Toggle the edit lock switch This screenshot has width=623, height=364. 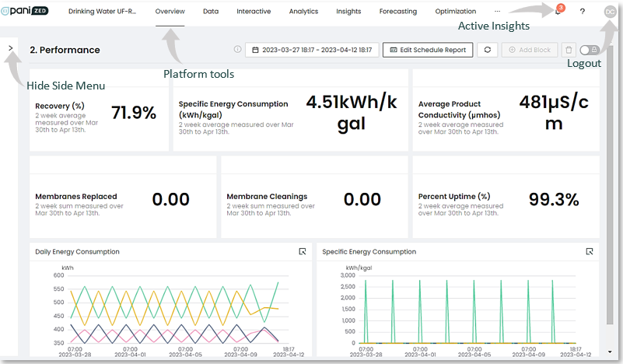pyautogui.click(x=590, y=50)
